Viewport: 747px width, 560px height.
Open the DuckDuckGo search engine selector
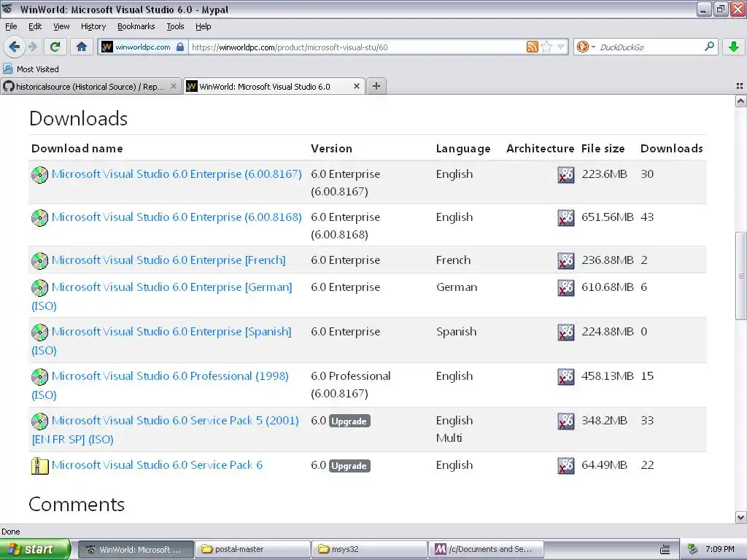coord(586,47)
